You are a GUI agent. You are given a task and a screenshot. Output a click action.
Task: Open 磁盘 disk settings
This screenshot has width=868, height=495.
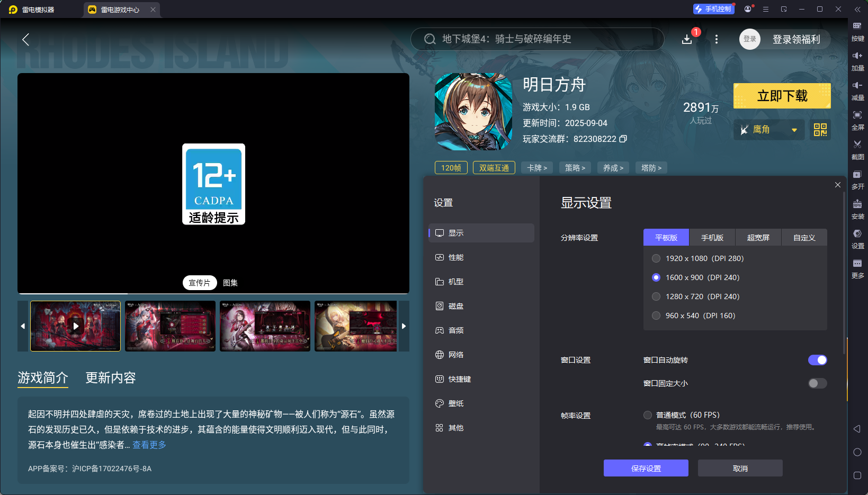pos(481,306)
